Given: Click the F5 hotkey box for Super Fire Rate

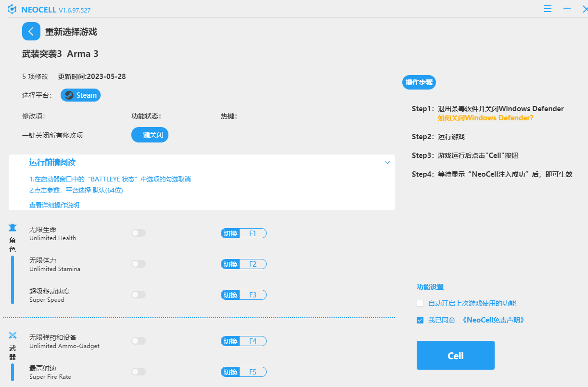Looking at the screenshot, I should click(x=253, y=372).
